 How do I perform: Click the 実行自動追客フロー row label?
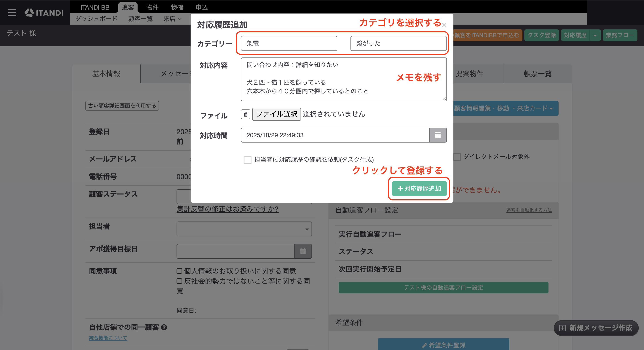point(370,234)
